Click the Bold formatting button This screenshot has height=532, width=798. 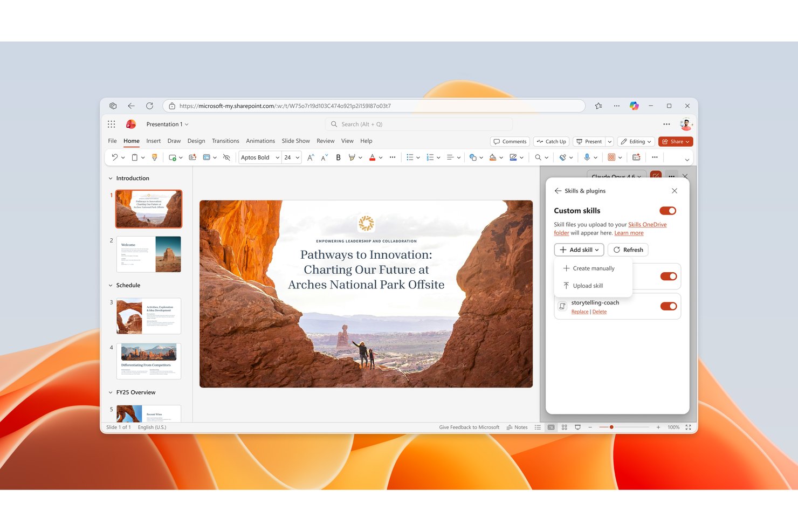coord(338,157)
